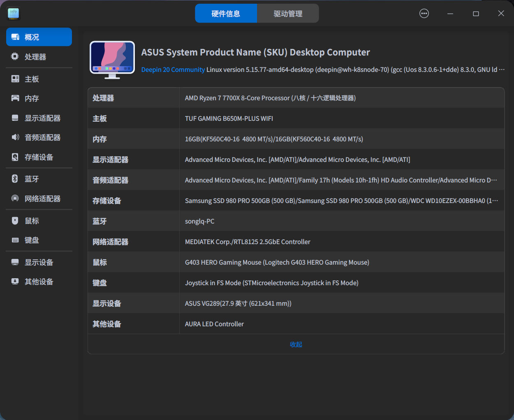
Task: Open the memory icon in sidebar
Action: (15, 98)
